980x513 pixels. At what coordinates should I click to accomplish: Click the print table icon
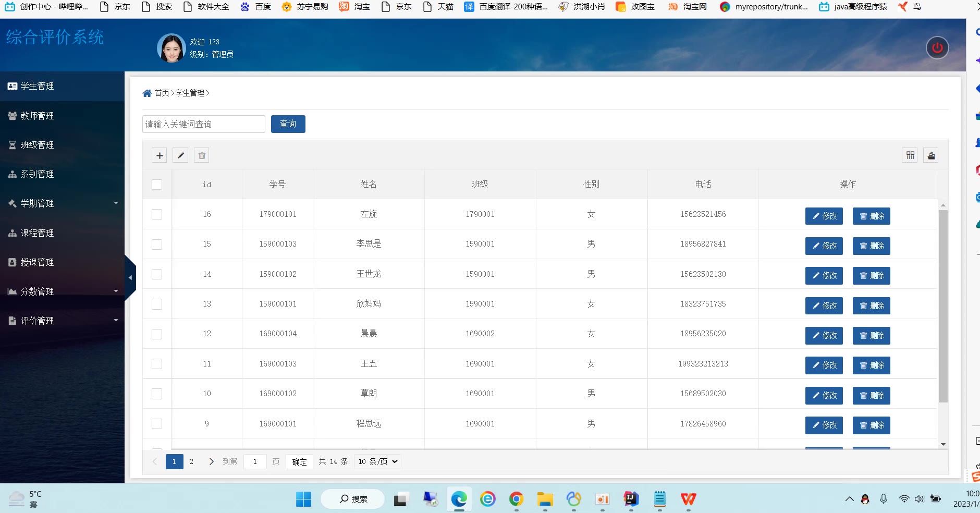click(931, 155)
